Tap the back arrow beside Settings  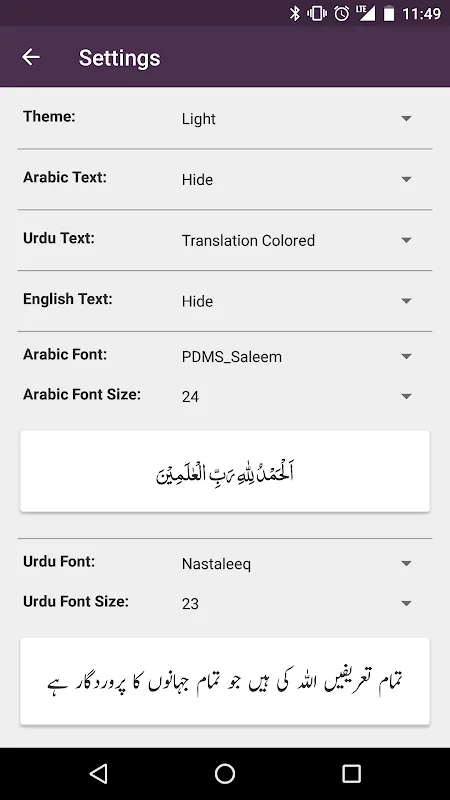tap(31, 57)
